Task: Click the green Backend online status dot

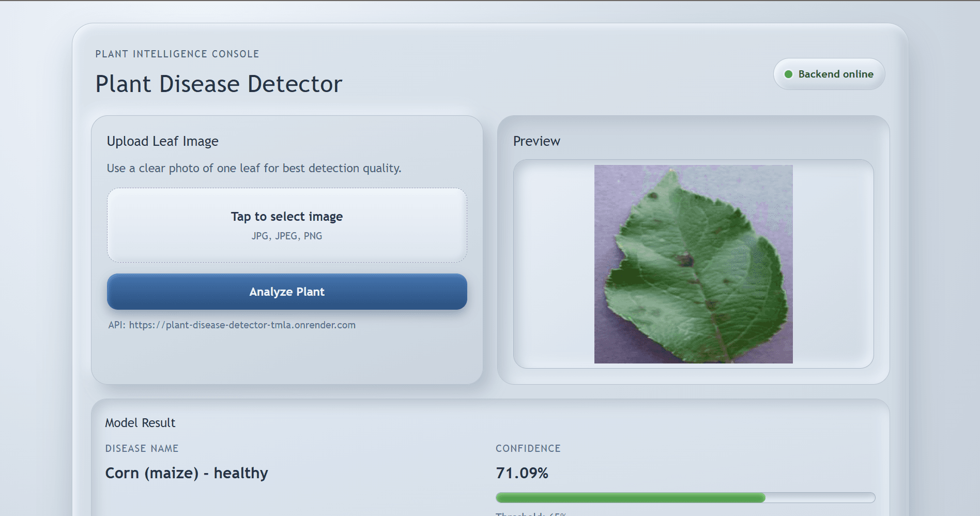Action: (789, 74)
